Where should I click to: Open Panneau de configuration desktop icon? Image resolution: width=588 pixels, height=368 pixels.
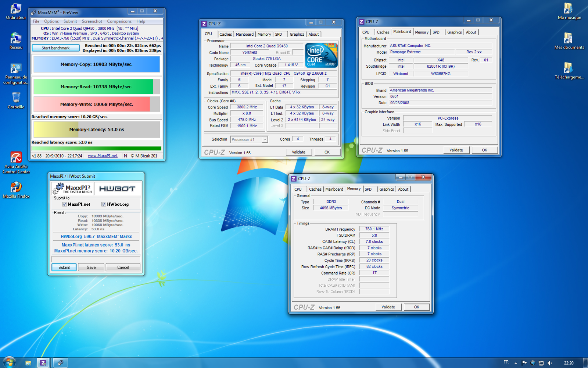point(16,74)
